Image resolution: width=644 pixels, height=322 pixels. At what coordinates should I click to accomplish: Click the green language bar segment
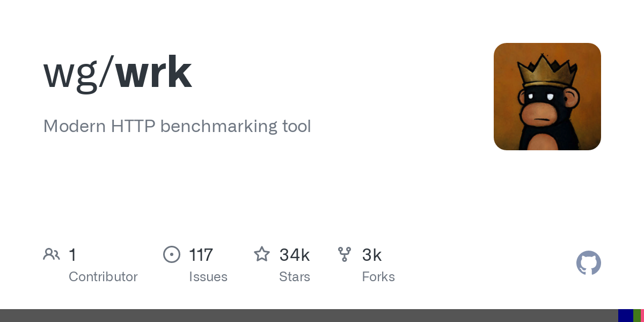(637, 316)
